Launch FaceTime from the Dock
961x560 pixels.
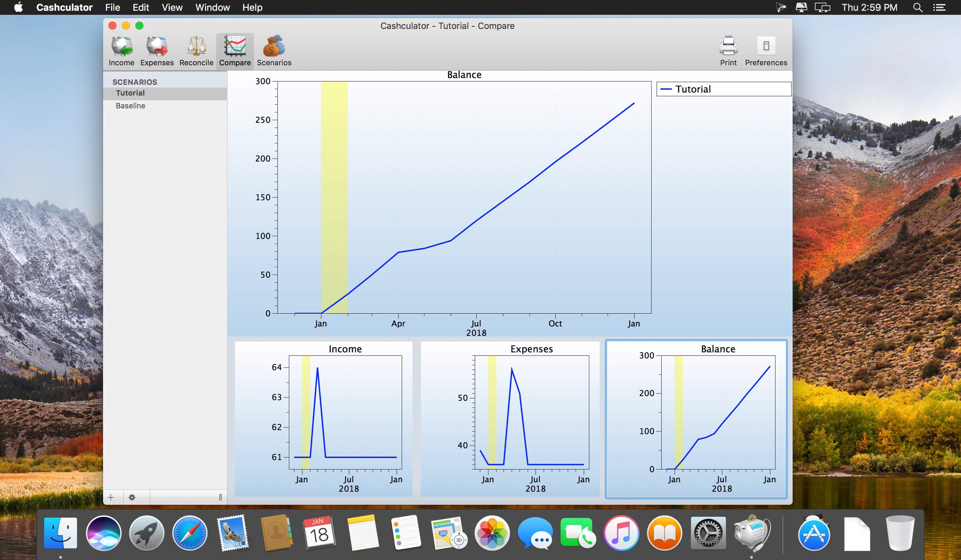pyautogui.click(x=578, y=533)
